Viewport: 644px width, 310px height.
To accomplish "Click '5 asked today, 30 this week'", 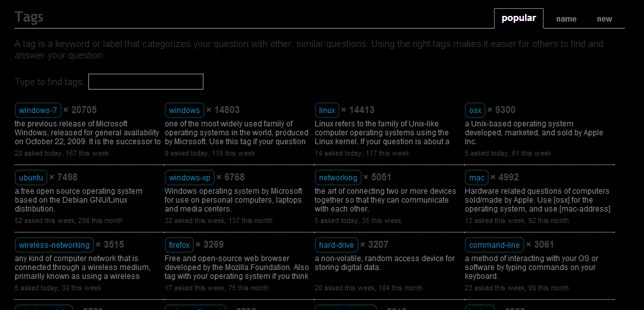I will (x=58, y=288).
